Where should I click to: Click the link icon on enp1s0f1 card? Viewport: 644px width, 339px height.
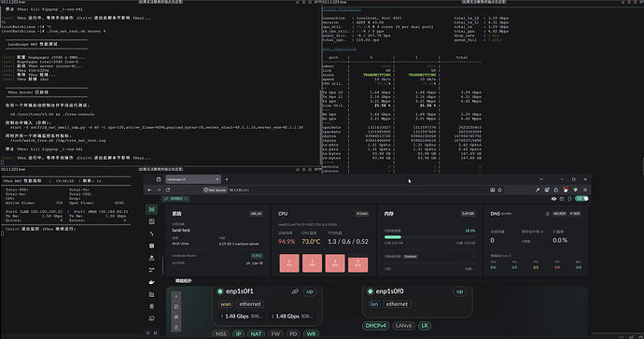tap(295, 291)
